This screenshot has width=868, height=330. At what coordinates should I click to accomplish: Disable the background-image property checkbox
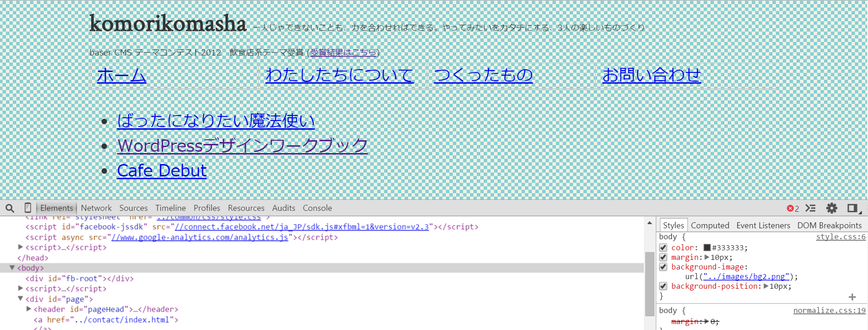663,267
